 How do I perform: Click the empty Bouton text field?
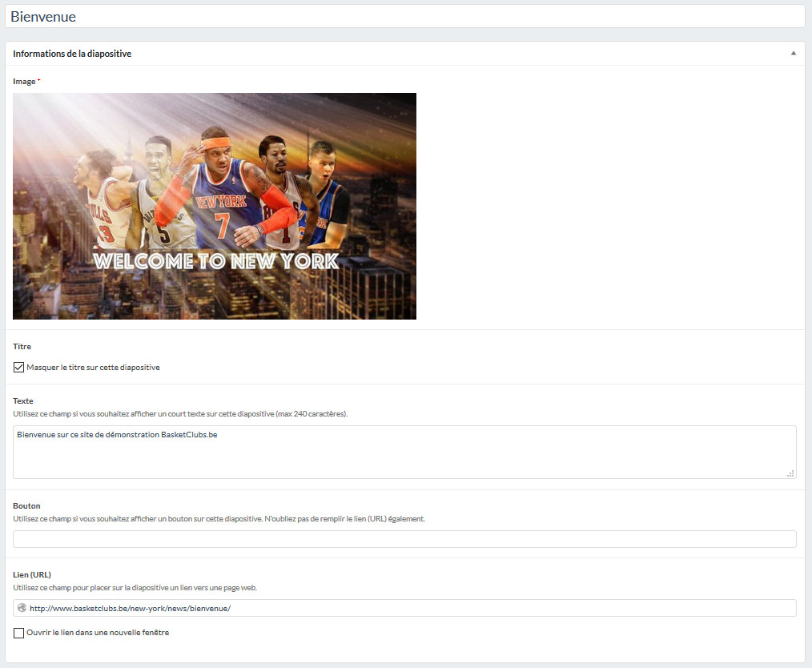click(404, 539)
